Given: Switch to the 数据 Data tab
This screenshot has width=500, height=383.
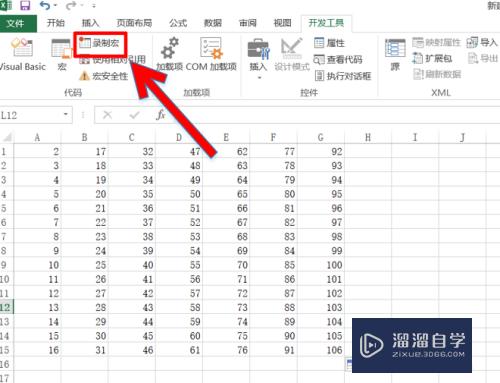Looking at the screenshot, I should click(213, 23).
